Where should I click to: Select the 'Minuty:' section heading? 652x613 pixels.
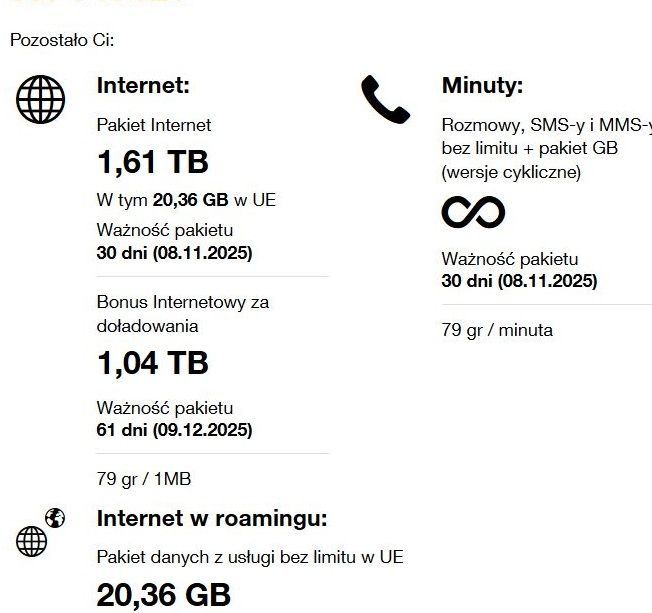click(x=482, y=86)
